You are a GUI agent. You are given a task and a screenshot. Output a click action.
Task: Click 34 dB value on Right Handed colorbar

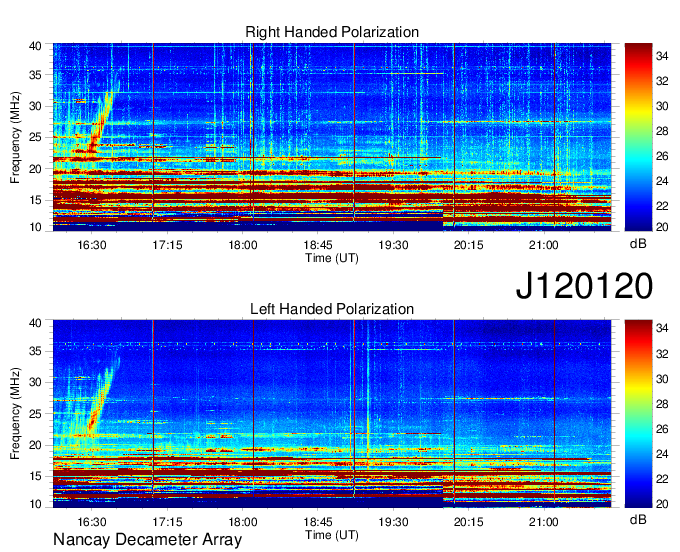(x=662, y=56)
